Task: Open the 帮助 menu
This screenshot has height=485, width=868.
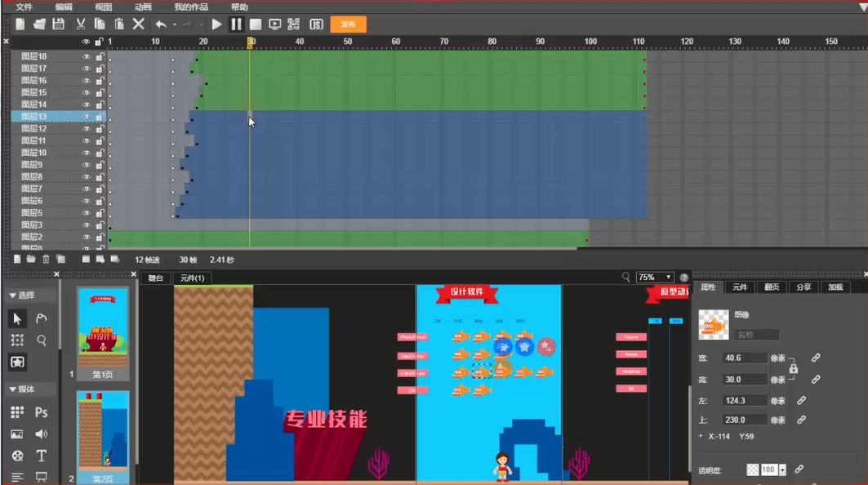Action: coord(239,7)
